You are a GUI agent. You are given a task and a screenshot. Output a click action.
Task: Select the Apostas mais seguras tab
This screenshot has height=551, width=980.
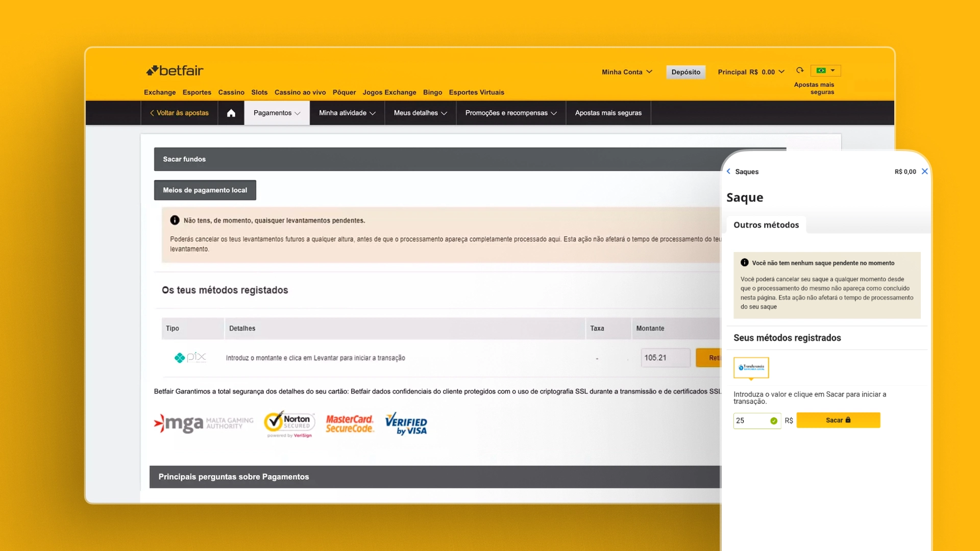coord(608,112)
